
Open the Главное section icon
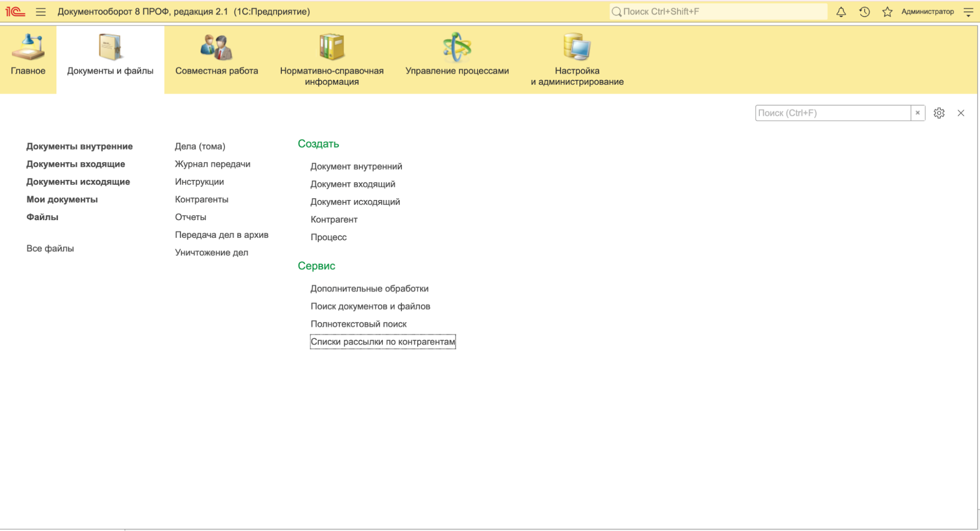click(x=28, y=48)
